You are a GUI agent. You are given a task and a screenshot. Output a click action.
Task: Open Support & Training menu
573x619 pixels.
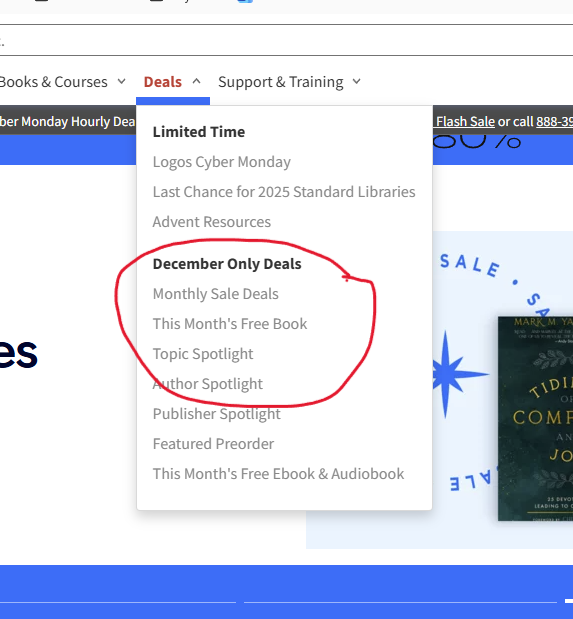point(280,82)
